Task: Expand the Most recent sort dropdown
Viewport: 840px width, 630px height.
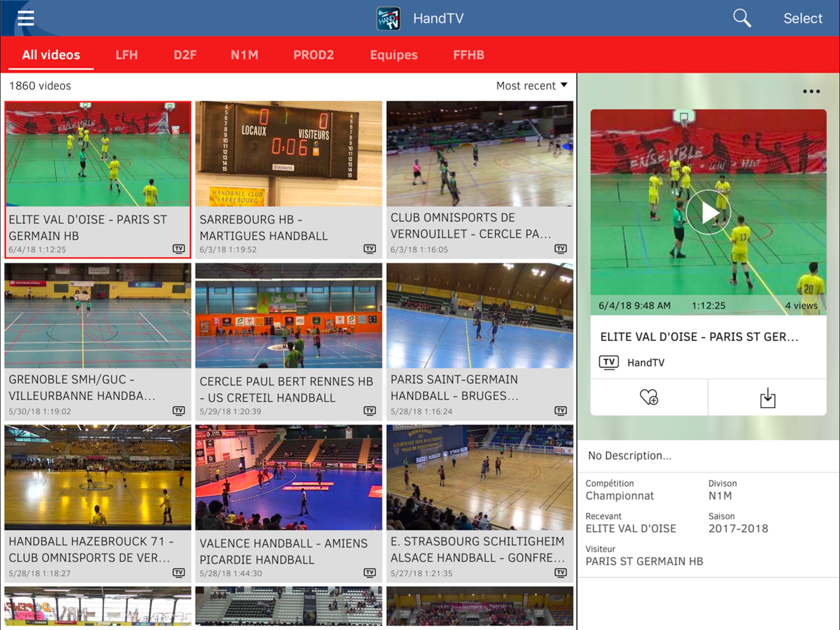Action: click(x=532, y=86)
